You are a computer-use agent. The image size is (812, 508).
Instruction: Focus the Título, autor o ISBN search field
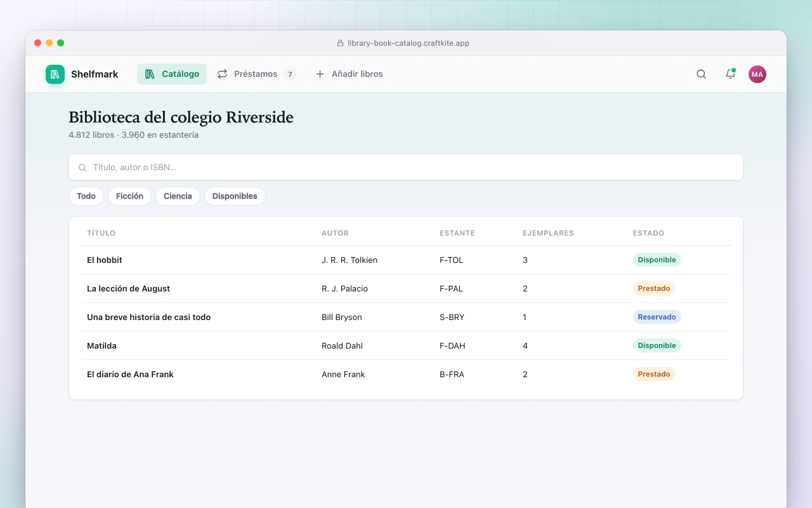[x=406, y=167]
